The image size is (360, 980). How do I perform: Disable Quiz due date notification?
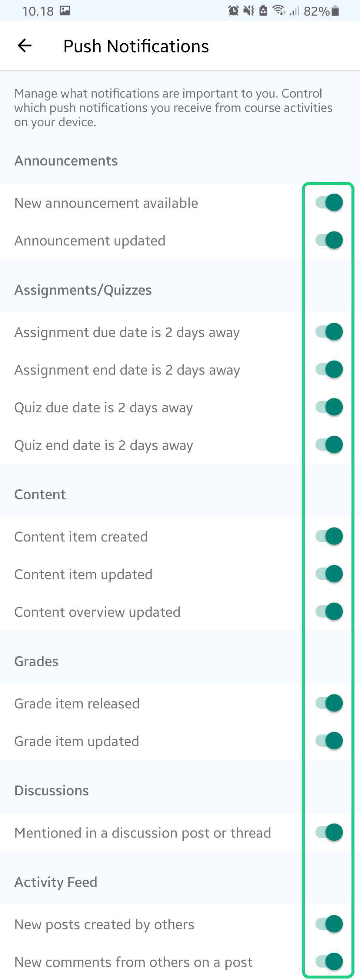(x=329, y=407)
